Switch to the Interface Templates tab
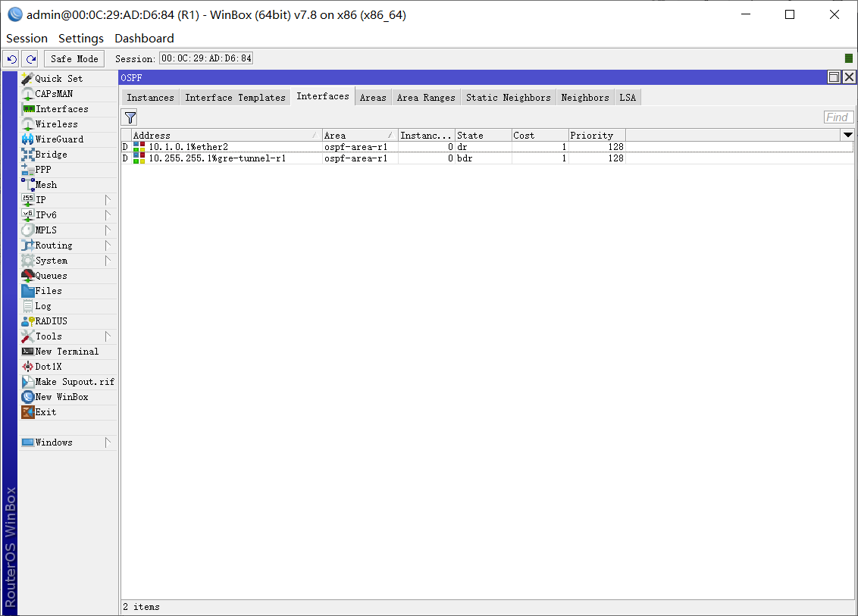858x616 pixels. click(235, 98)
